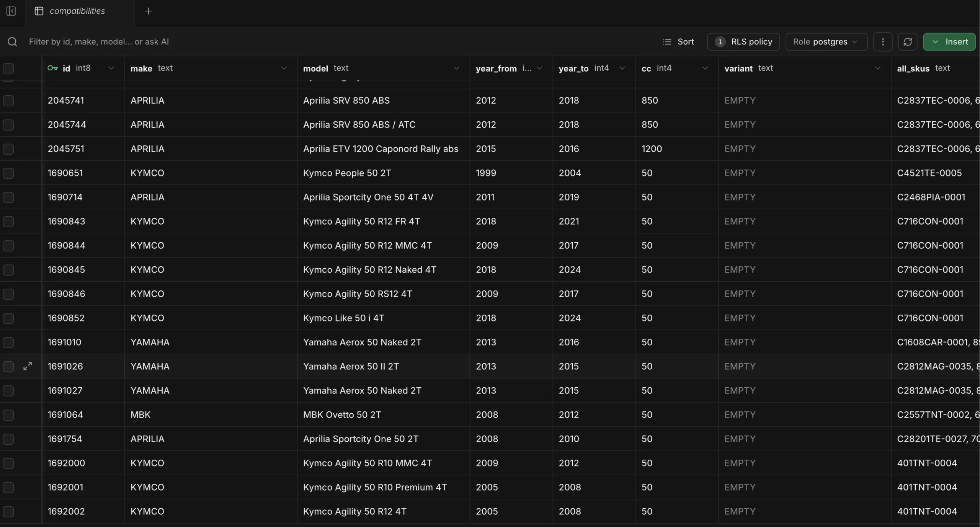Screen dimensions: 980x527
Task: Open the variant column menu chevron
Action: (878, 68)
